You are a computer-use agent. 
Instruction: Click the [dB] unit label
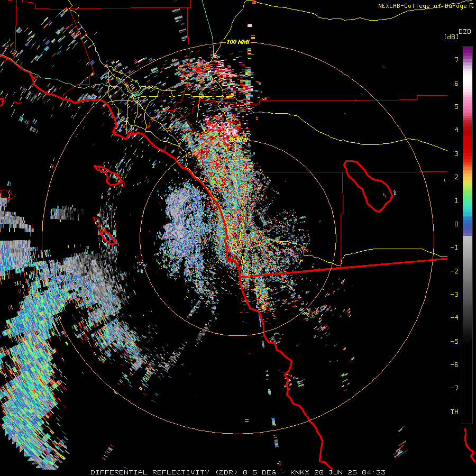tap(452, 36)
